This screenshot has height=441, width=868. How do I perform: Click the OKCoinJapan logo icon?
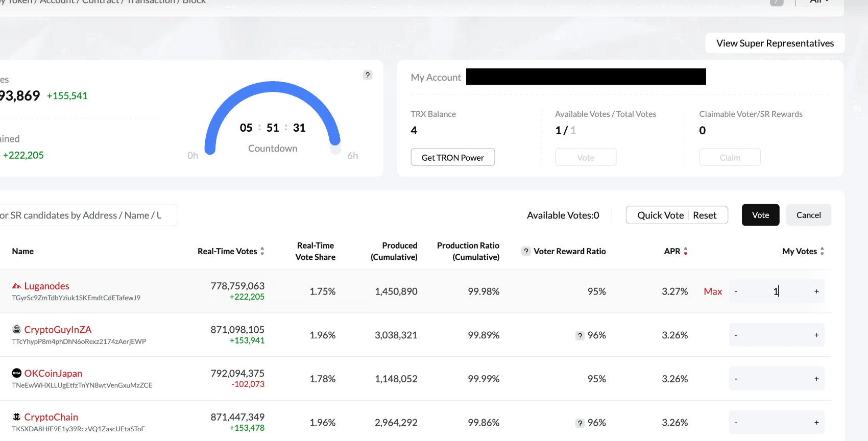click(17, 373)
